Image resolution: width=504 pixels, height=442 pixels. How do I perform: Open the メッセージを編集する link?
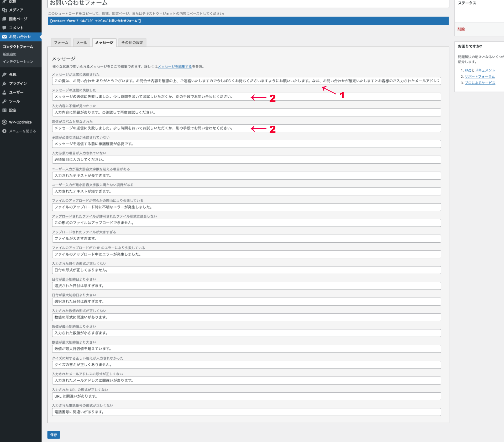tap(175, 67)
